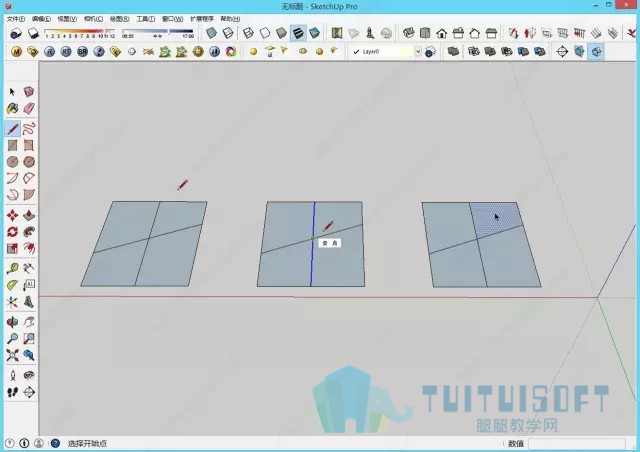The width and height of the screenshot is (640, 452).
Task: Adjust the shadow date month slider
Action: [x=80, y=31]
